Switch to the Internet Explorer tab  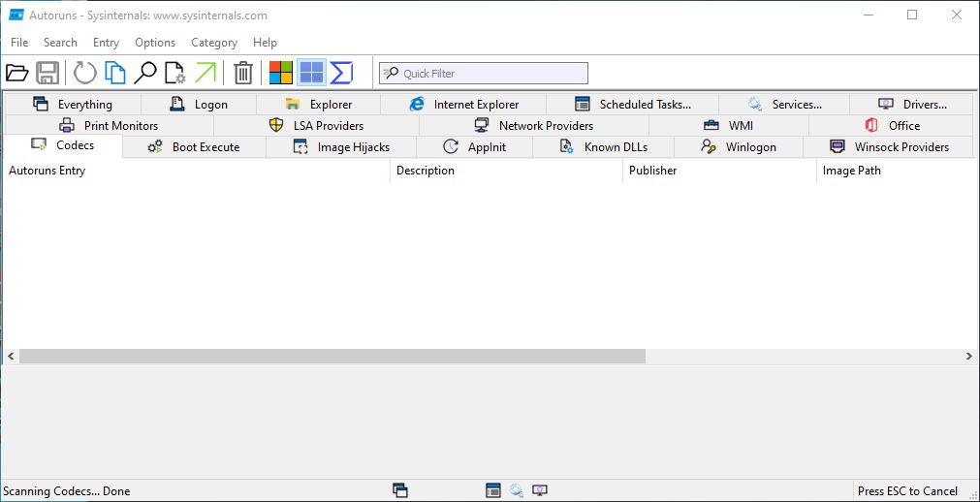(463, 105)
